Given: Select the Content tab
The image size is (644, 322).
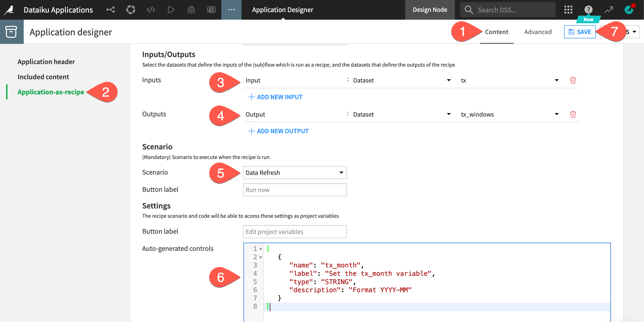Looking at the screenshot, I should (x=496, y=32).
